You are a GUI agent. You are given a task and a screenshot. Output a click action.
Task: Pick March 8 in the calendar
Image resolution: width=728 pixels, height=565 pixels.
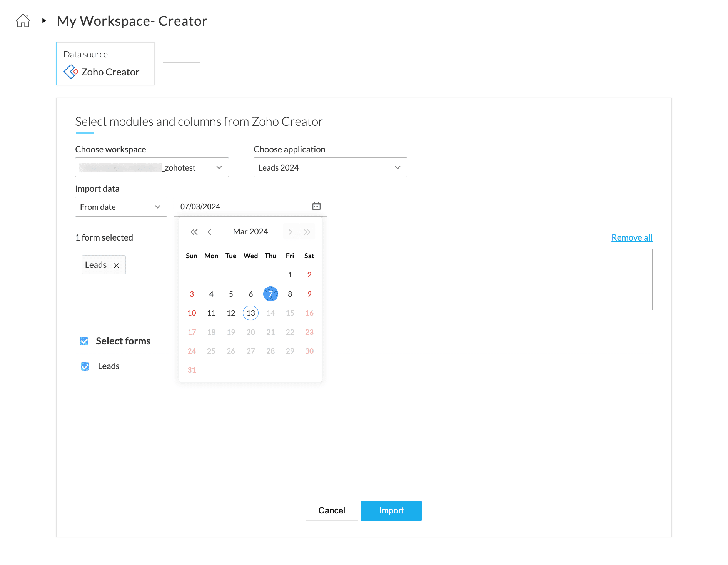[290, 294]
